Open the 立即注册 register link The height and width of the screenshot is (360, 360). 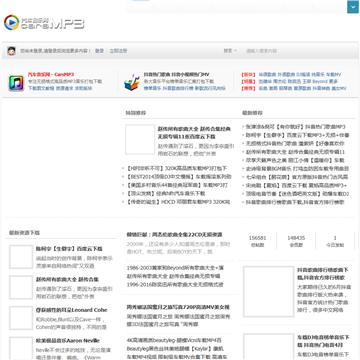[x=118, y=51]
